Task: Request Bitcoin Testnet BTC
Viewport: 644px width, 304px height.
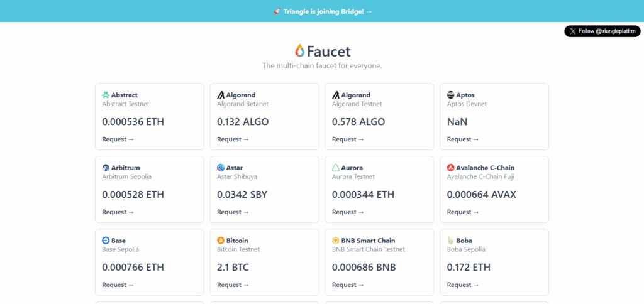Action: coord(233,285)
